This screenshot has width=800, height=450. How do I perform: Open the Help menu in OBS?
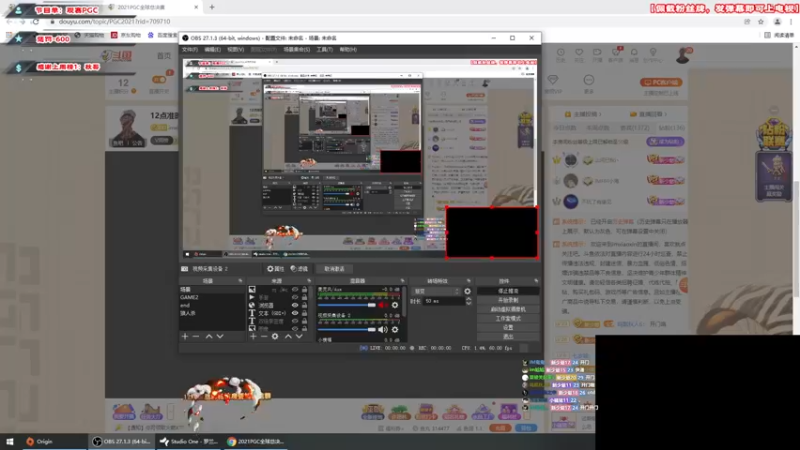click(348, 49)
